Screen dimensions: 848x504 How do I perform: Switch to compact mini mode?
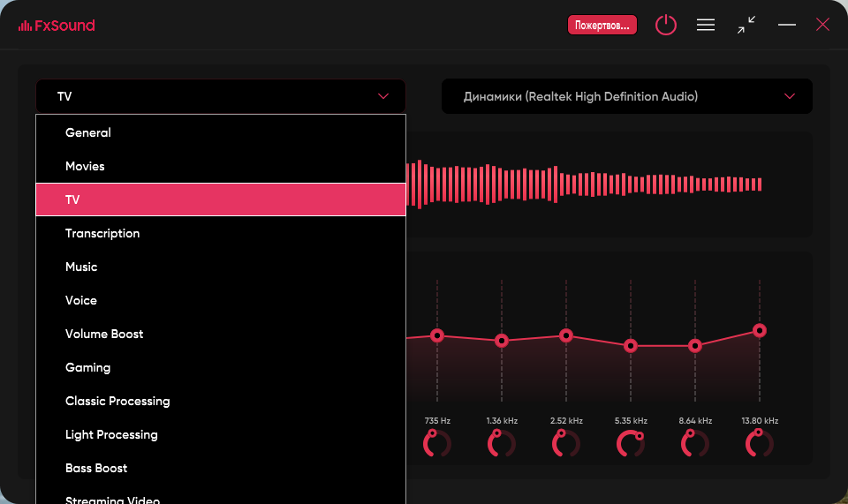746,25
